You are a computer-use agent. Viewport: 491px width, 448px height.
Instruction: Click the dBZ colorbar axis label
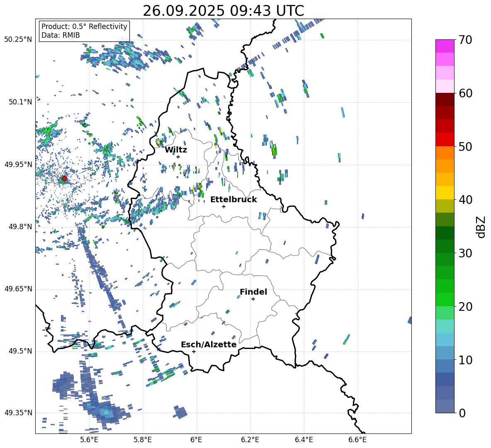coord(481,227)
